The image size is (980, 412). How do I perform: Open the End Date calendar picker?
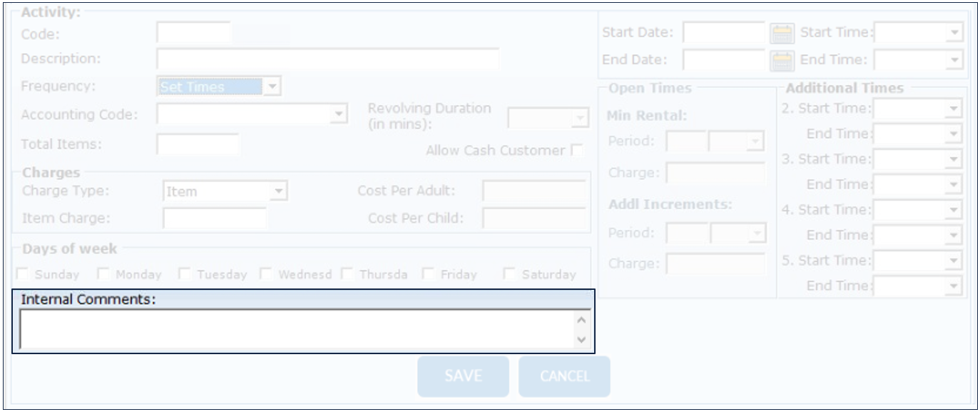[x=782, y=60]
